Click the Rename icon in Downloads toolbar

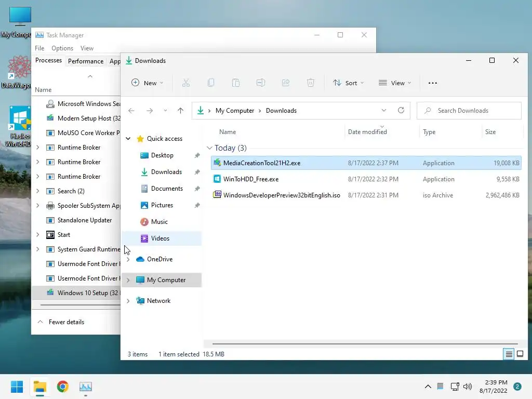(261, 83)
